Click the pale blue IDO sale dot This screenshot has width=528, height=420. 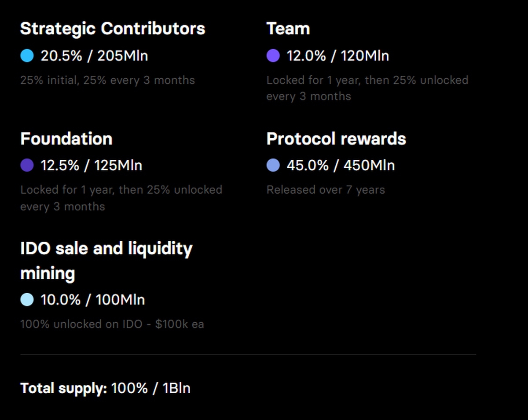[27, 300]
